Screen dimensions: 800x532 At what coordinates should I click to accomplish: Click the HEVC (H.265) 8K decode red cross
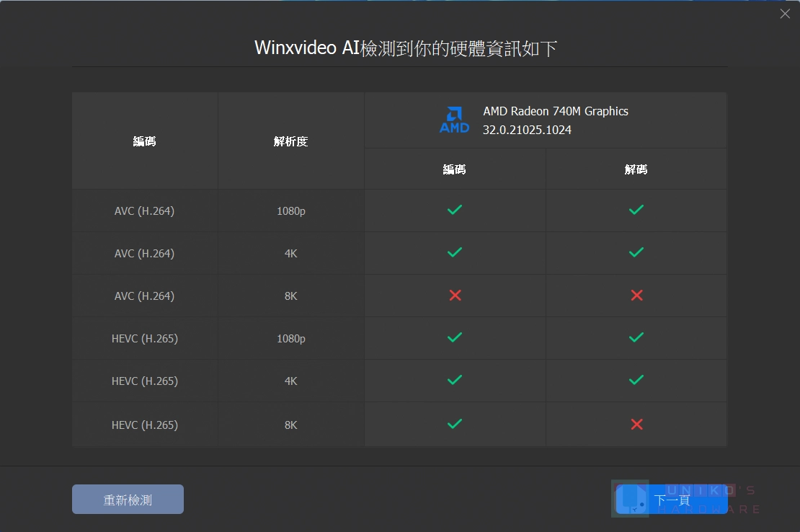[636, 424]
